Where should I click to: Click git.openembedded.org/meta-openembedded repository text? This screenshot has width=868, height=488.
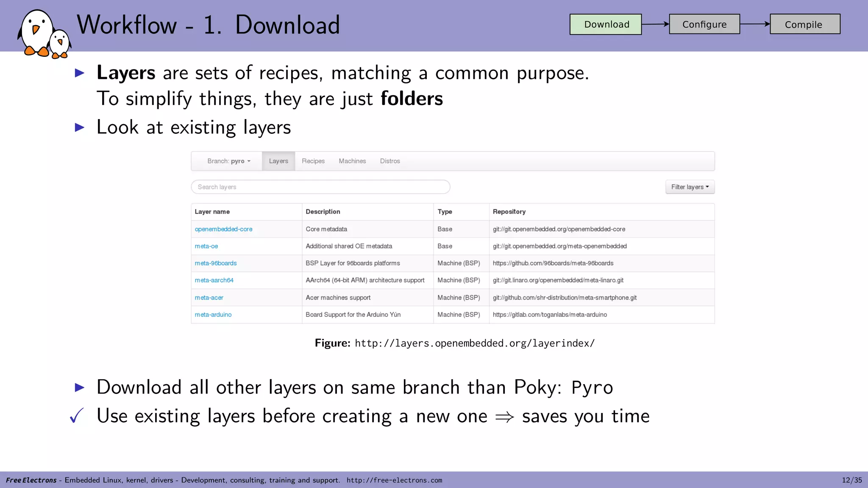point(559,246)
